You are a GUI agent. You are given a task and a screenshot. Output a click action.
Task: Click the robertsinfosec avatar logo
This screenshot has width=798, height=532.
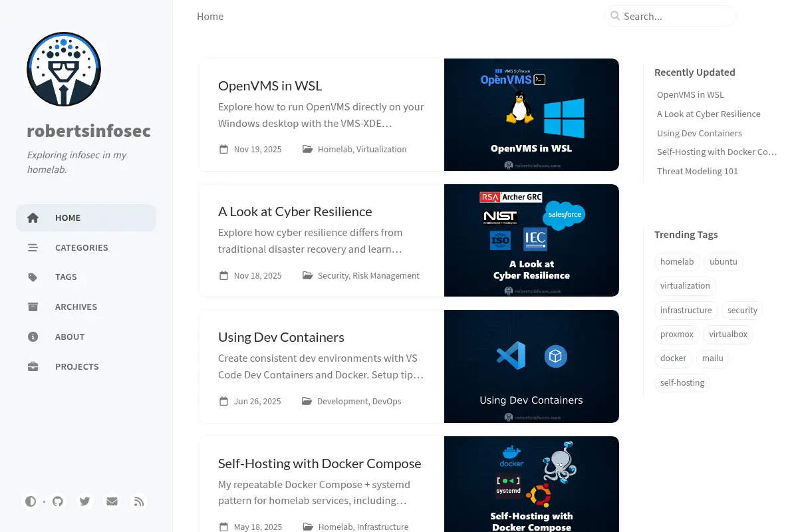coord(64,69)
